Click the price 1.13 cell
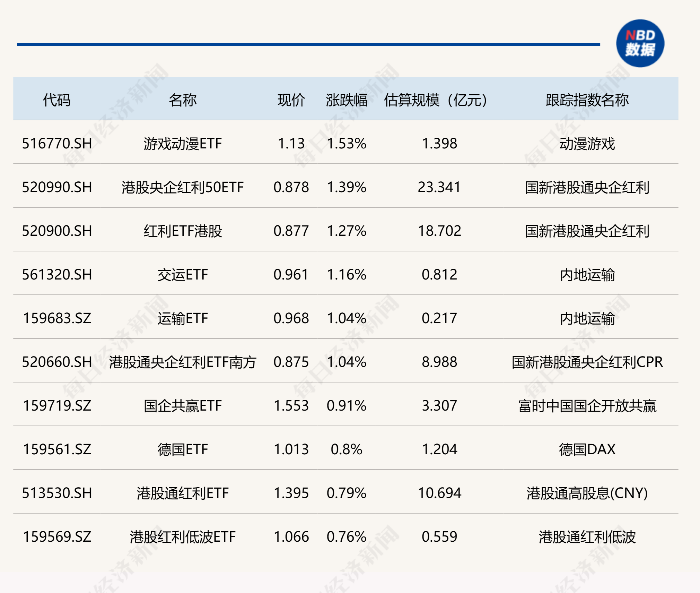700x593 pixels. click(291, 144)
